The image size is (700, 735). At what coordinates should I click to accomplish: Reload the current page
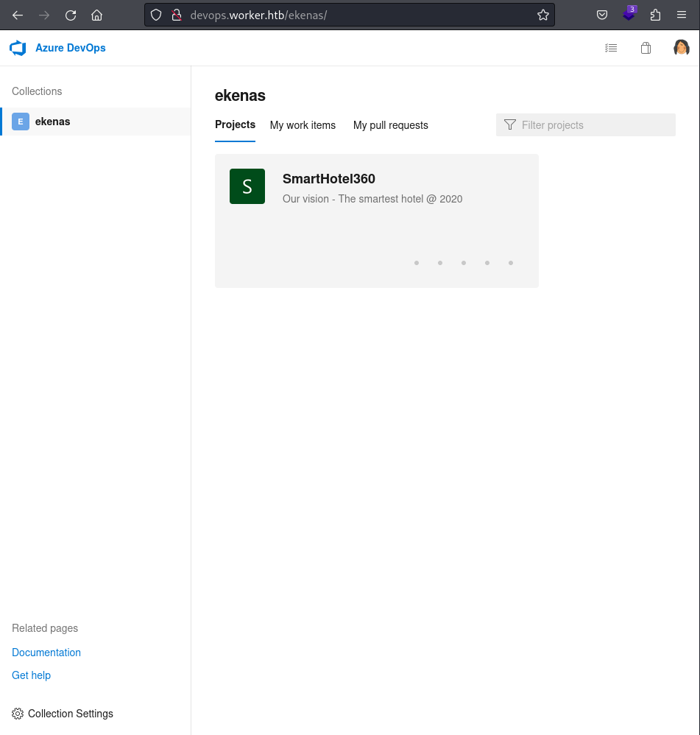click(x=71, y=15)
